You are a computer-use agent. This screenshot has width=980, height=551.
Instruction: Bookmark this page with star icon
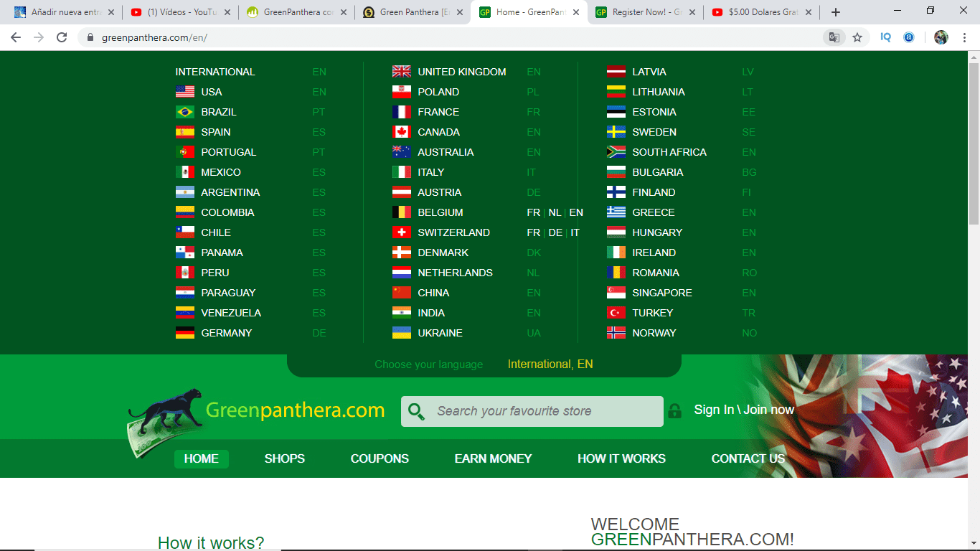[857, 37]
